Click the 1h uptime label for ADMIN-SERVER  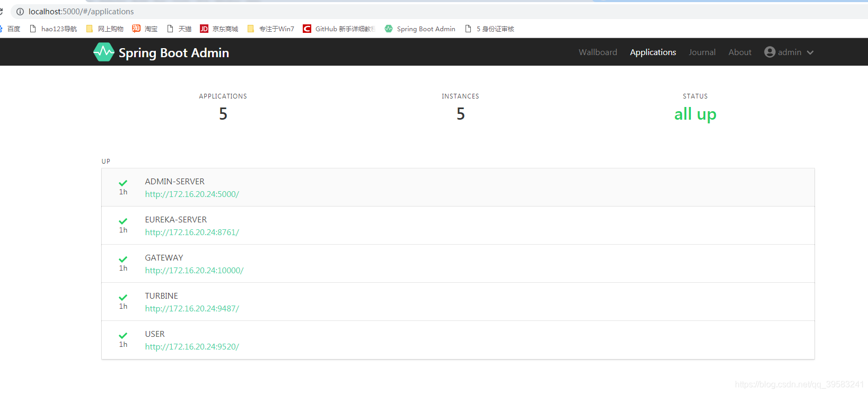tap(123, 192)
